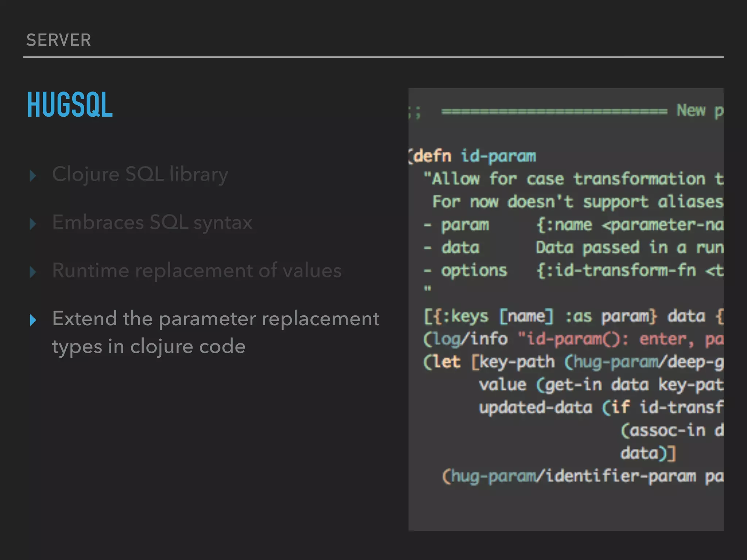Click the ';; ===== New p' comment line
The width and height of the screenshot is (747, 560).
(566, 111)
